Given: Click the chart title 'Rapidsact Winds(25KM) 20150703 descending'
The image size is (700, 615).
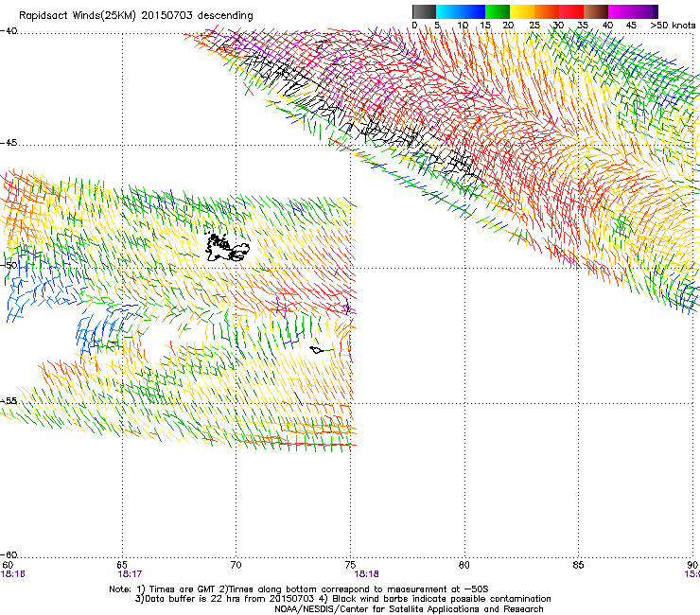Looking at the screenshot, I should coord(135,16).
